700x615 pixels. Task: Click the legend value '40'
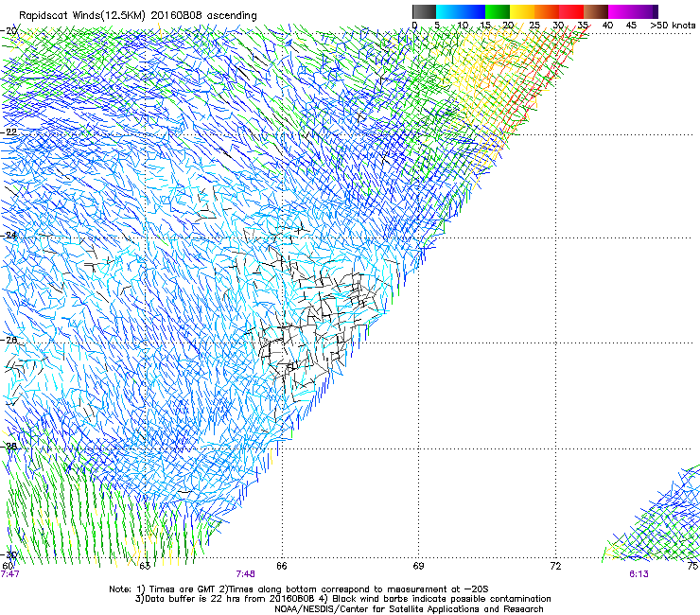click(x=607, y=26)
